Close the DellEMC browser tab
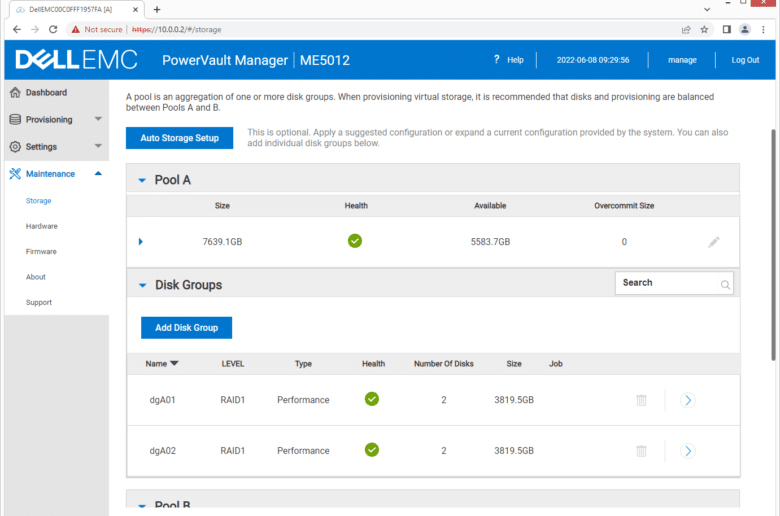The image size is (780, 516). tap(135, 9)
